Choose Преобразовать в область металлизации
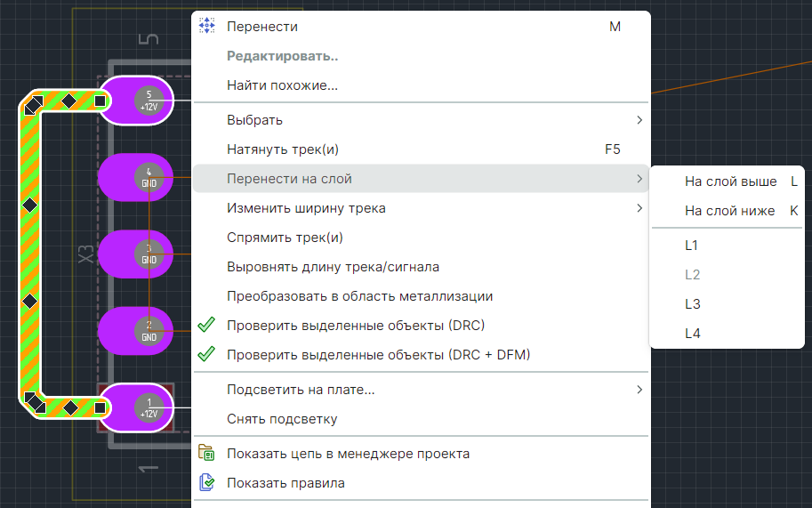Screen dimensions: 812x508 pyautogui.click(x=421, y=296)
